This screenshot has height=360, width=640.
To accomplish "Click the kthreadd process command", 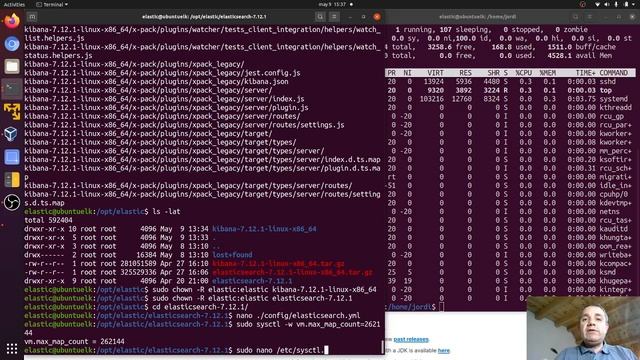I will 616,107.
